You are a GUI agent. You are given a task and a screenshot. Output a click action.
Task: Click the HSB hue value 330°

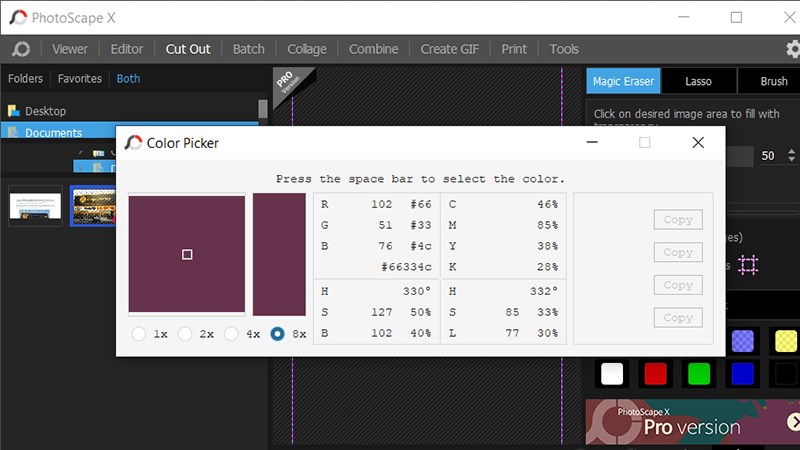[x=417, y=291]
